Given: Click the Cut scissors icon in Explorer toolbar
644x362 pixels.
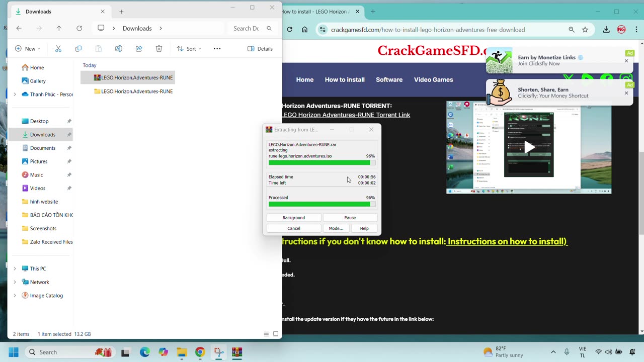Looking at the screenshot, I should point(58,49).
